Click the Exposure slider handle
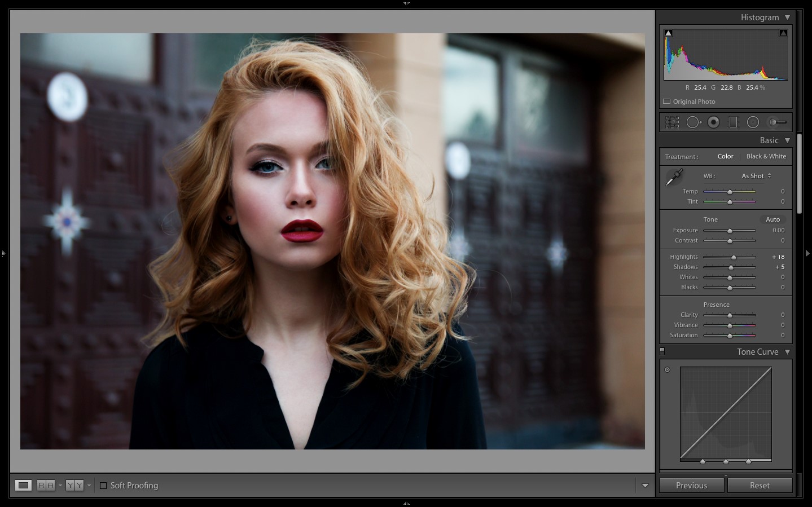The height and width of the screenshot is (507, 812). (x=730, y=231)
